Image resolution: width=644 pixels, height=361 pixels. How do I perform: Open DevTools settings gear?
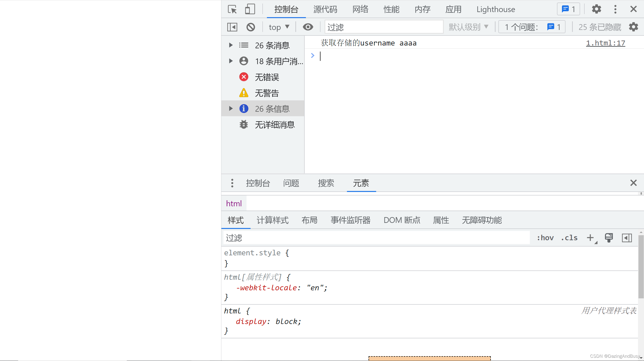tap(596, 9)
